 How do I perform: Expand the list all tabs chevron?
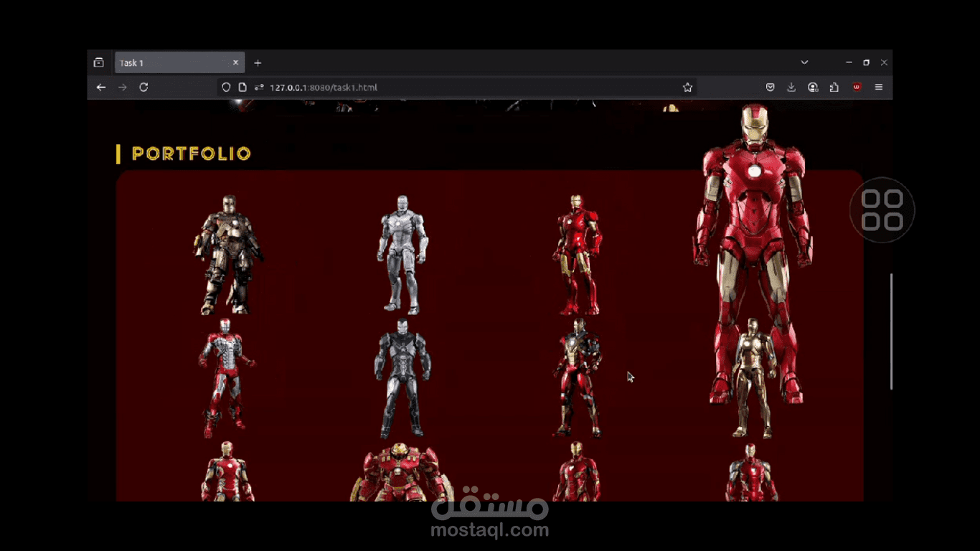[x=804, y=62]
